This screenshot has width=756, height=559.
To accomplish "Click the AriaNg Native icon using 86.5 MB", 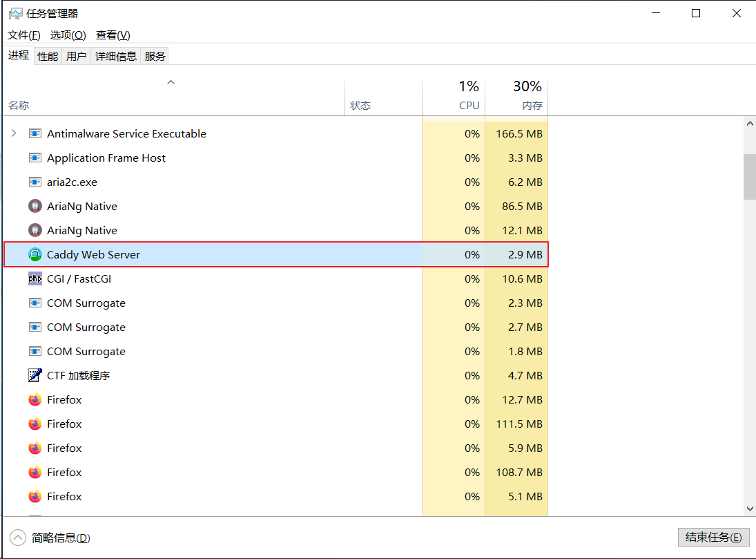I will point(35,206).
